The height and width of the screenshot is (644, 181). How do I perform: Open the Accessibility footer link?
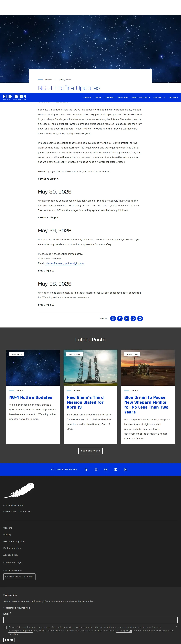pyautogui.click(x=11, y=555)
